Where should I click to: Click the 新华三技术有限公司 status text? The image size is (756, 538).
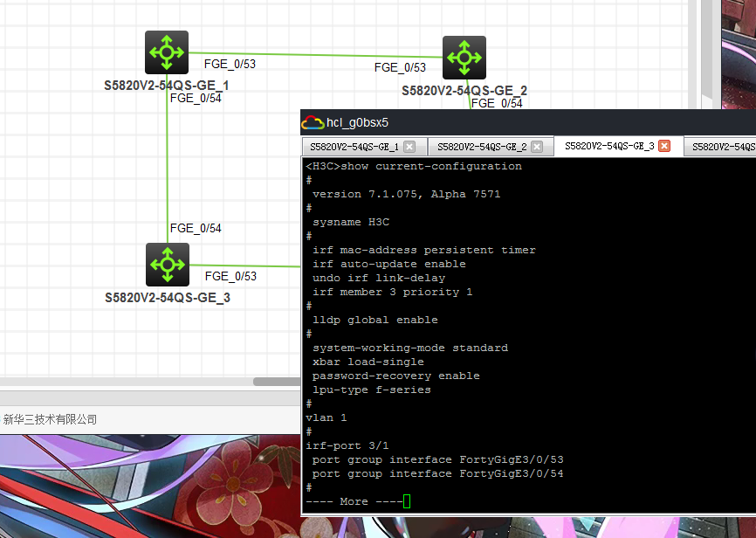point(50,420)
